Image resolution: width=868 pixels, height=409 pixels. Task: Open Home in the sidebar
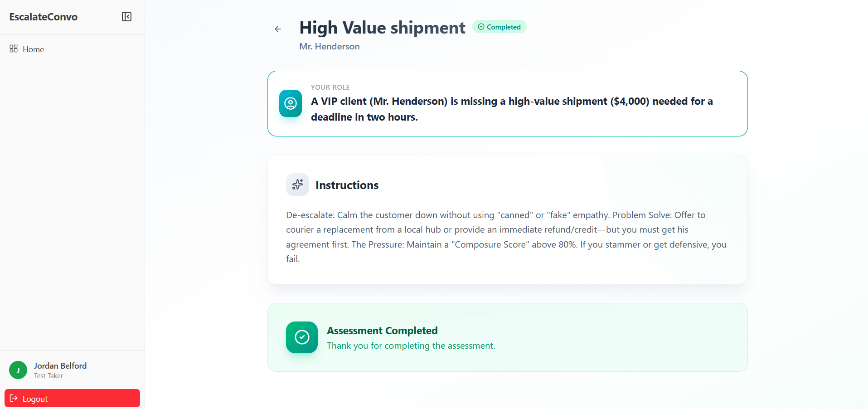click(33, 49)
